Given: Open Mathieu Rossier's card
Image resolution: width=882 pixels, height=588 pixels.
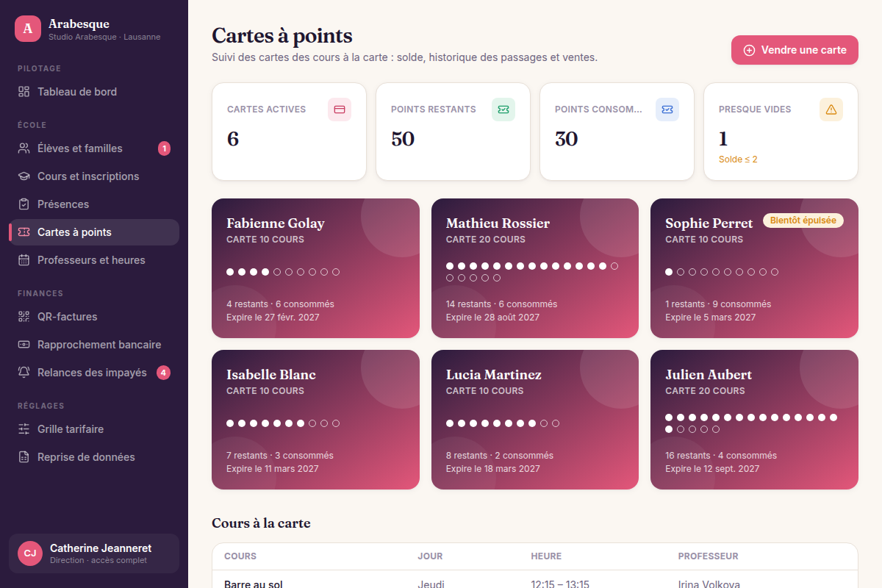Looking at the screenshot, I should pos(535,268).
